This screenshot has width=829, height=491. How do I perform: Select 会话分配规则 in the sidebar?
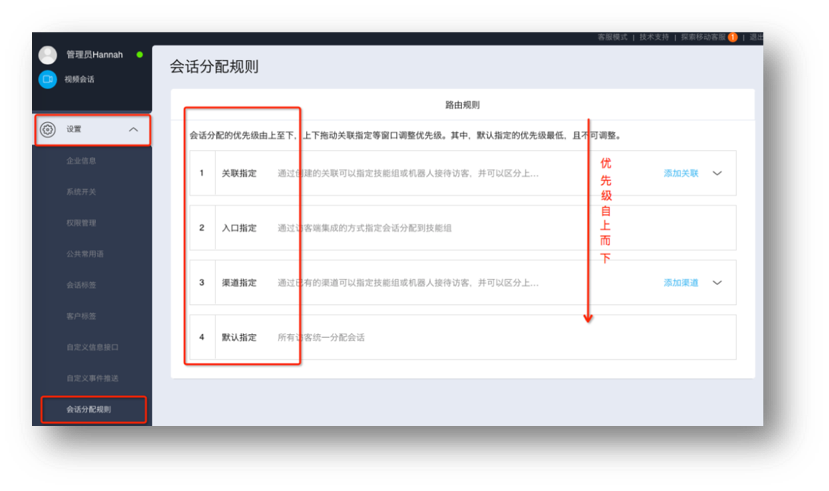(x=89, y=409)
